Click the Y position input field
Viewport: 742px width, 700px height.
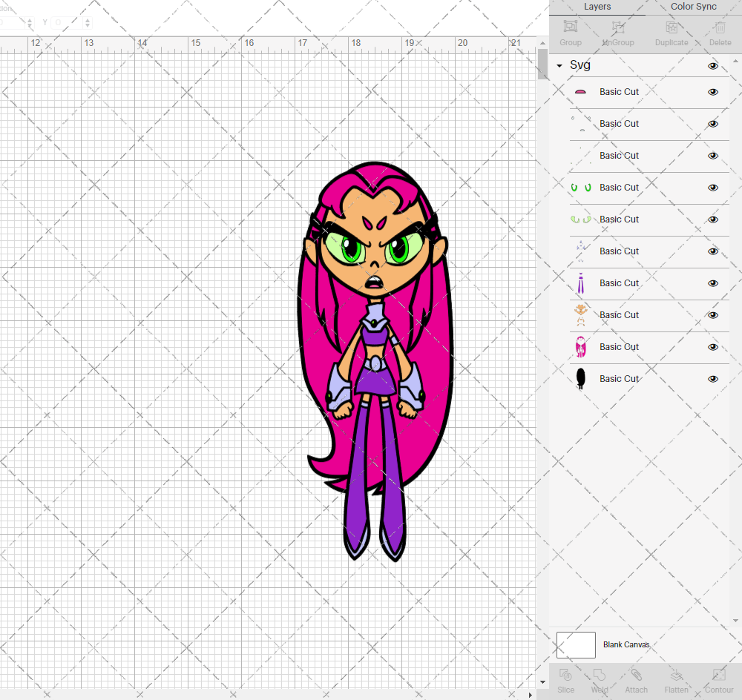point(68,22)
